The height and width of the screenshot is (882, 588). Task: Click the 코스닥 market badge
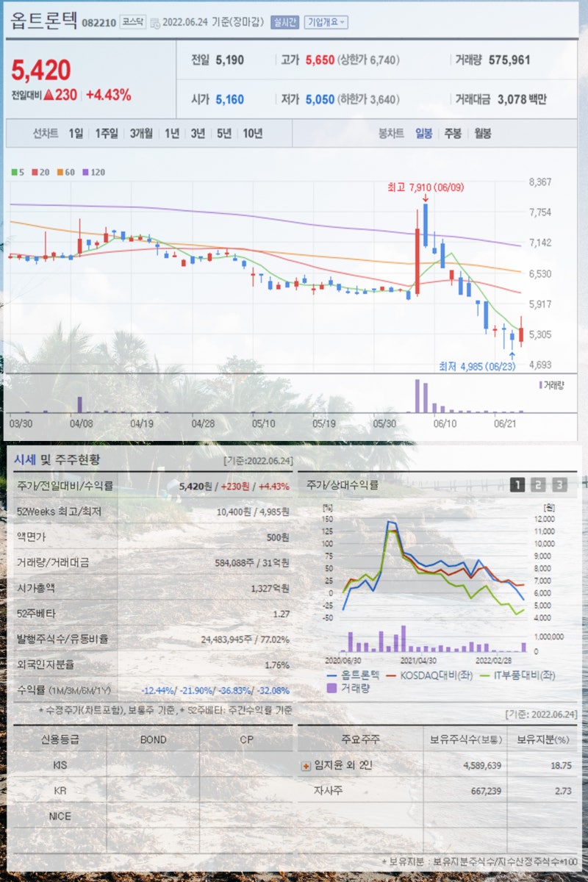pyautogui.click(x=133, y=23)
